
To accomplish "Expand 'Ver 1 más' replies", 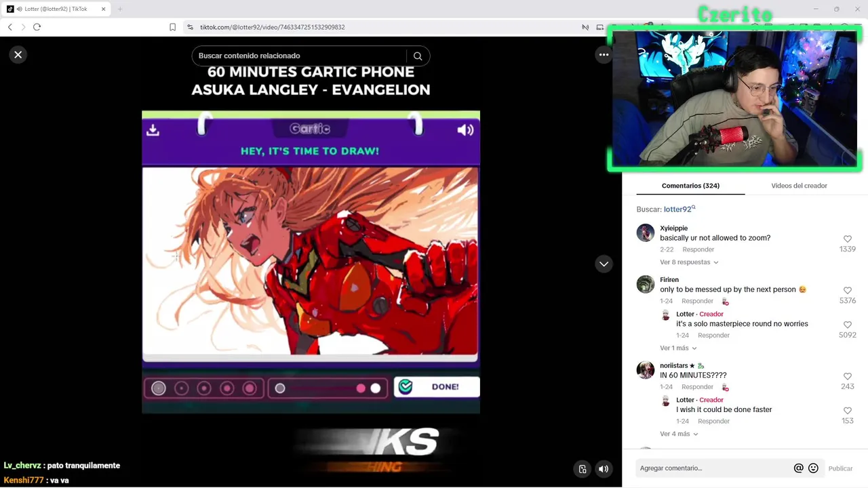I will pyautogui.click(x=678, y=348).
